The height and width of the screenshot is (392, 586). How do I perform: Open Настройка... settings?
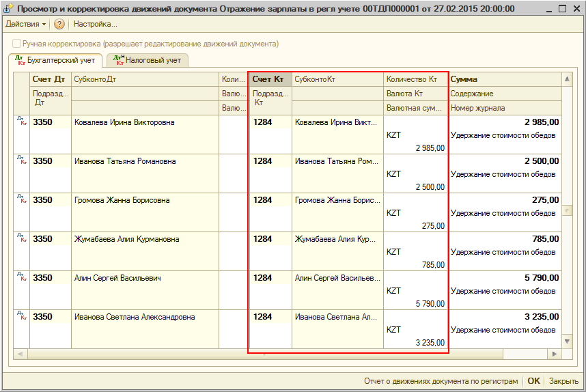95,24
